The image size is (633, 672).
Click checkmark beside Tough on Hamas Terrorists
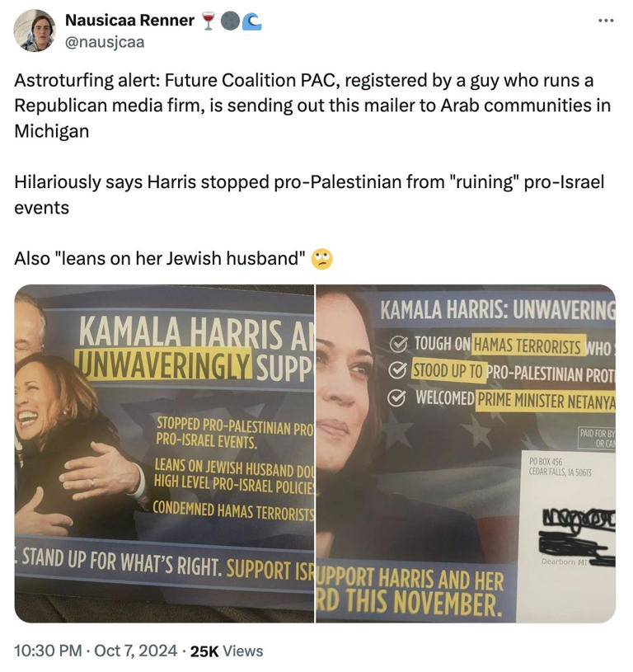[x=398, y=344]
